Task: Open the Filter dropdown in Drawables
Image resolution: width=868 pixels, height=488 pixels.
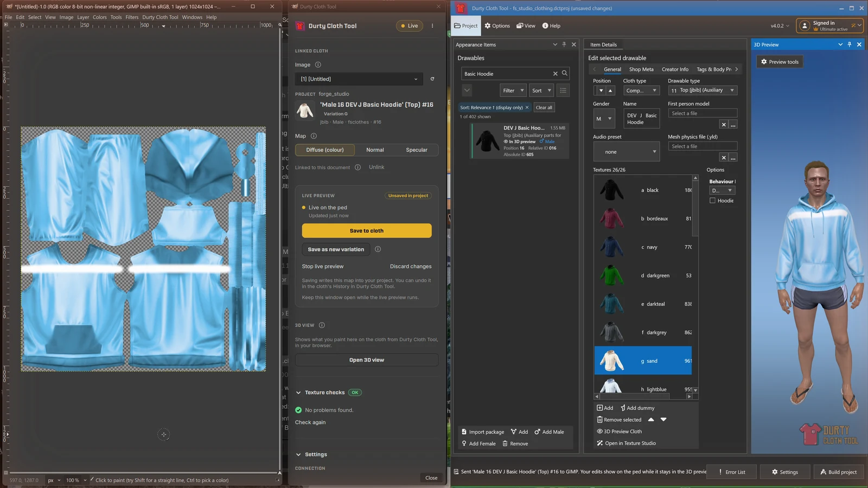Action: [x=513, y=91]
